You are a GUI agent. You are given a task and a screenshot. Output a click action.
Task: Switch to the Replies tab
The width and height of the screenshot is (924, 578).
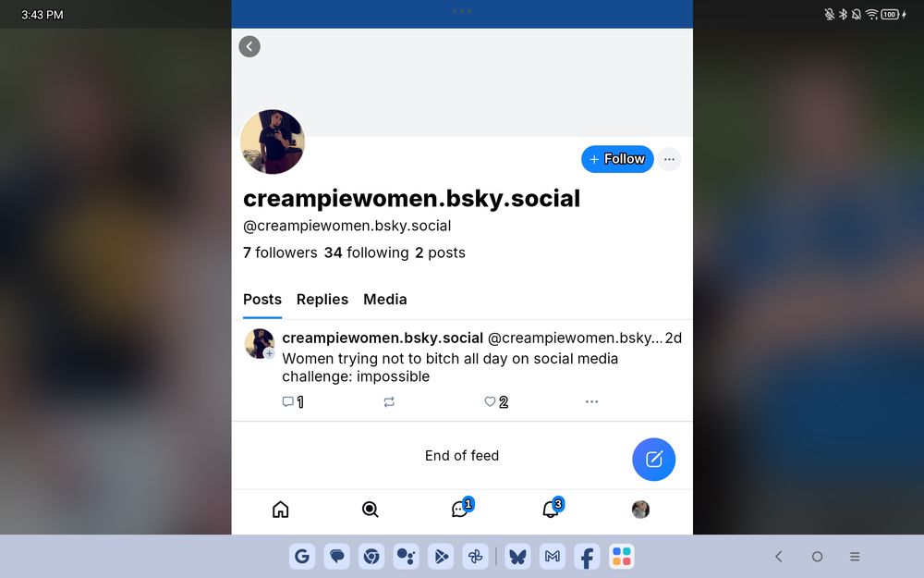point(322,300)
